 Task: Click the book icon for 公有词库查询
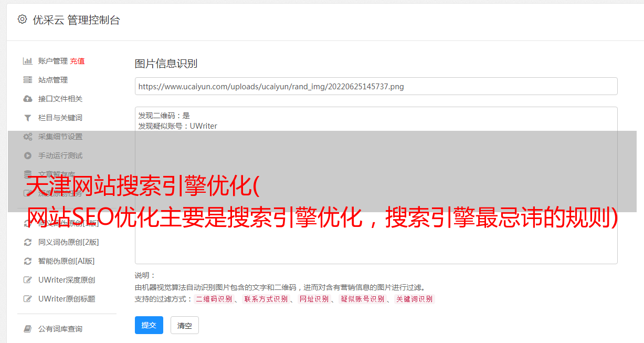(28, 329)
